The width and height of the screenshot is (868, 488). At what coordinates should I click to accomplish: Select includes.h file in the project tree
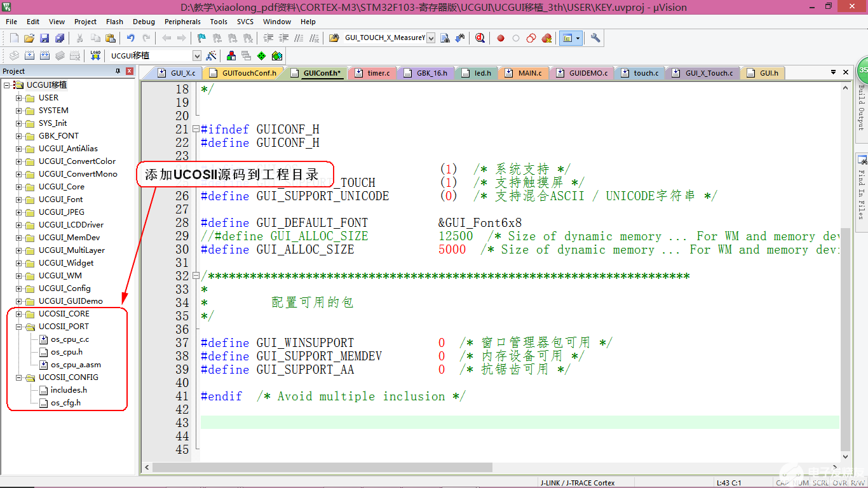pos(69,390)
